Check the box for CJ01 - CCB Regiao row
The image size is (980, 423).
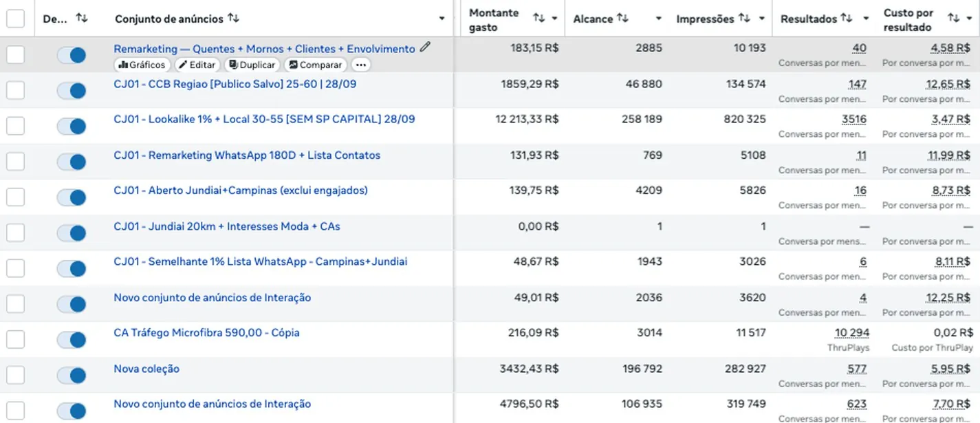pyautogui.click(x=15, y=90)
